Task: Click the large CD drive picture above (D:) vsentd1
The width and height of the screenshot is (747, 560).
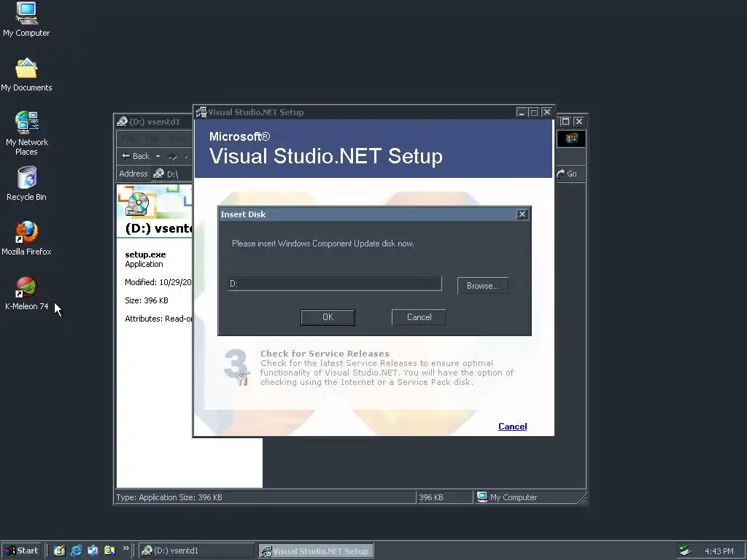Action: click(137, 203)
